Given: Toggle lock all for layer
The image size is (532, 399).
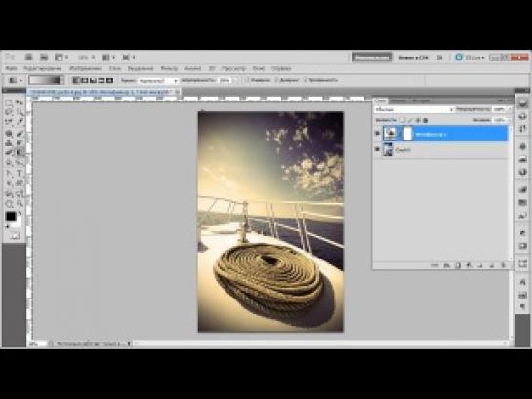Looking at the screenshot, I should pyautogui.click(x=426, y=120).
